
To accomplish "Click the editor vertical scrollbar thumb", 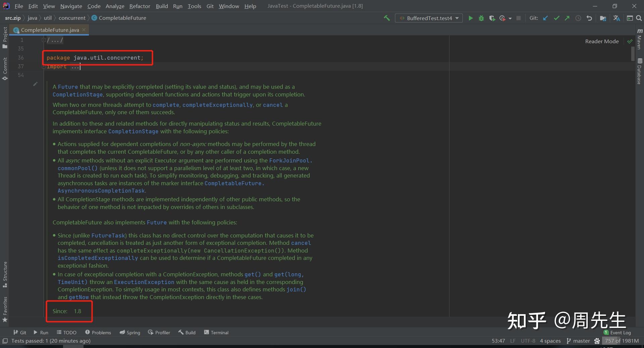I will tap(633, 54).
